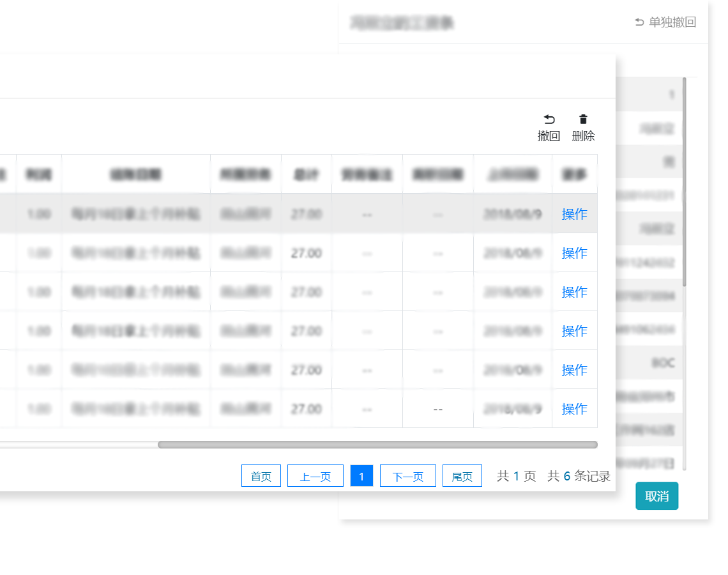Screen dimensions: 728x575
Task: Open 操作 link in third table row
Action: [574, 292]
